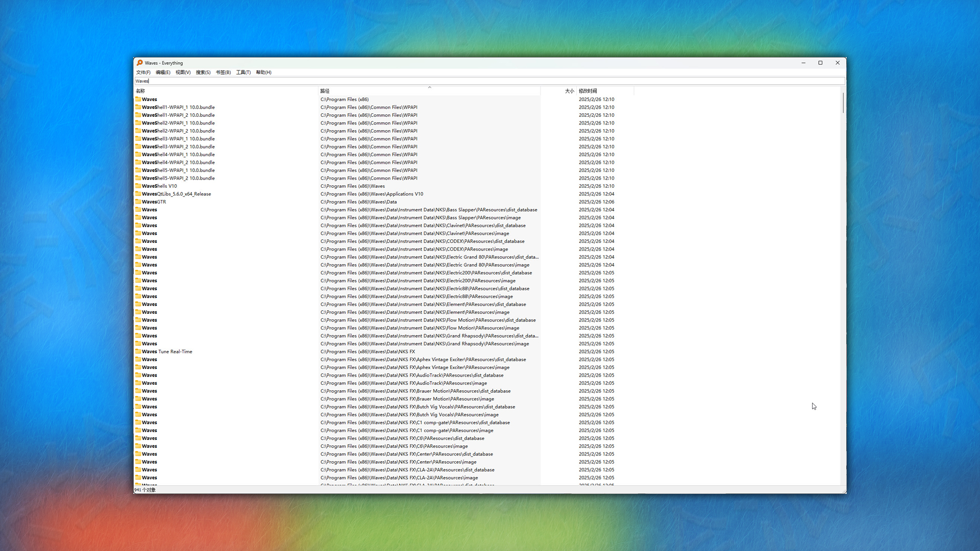Click folder icon of WaveShell4-WPAPI_1 10.0.bundle
This screenshot has width=980, height=551.
[x=138, y=155]
